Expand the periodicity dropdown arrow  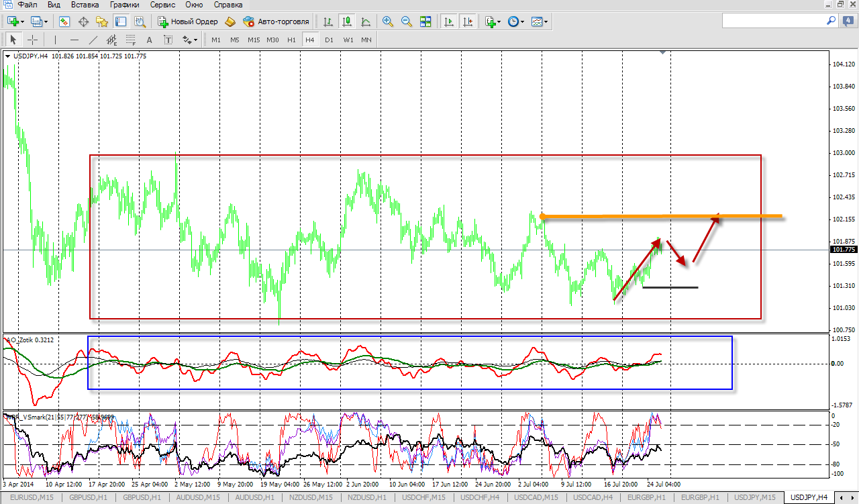pyautogui.click(x=523, y=21)
